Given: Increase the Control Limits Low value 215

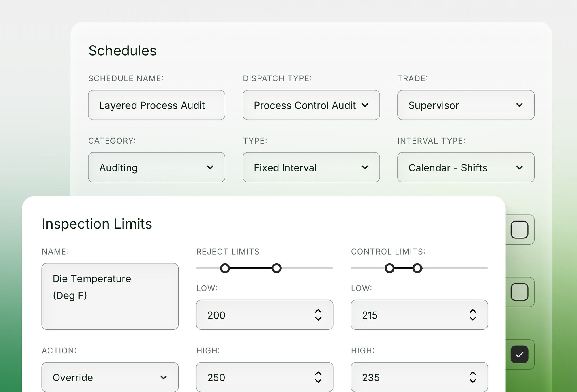Looking at the screenshot, I should [x=473, y=311].
